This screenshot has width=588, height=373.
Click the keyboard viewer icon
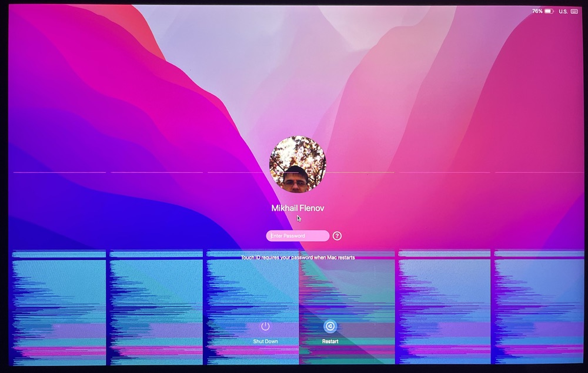point(574,11)
